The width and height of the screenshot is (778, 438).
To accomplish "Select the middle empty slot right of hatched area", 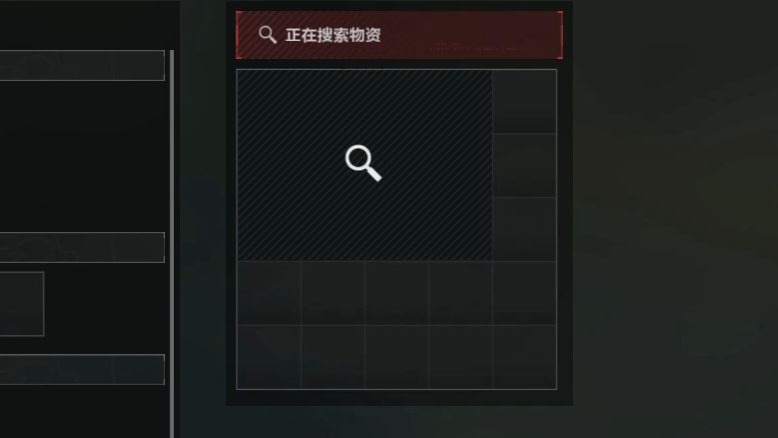I will pyautogui.click(x=524, y=165).
